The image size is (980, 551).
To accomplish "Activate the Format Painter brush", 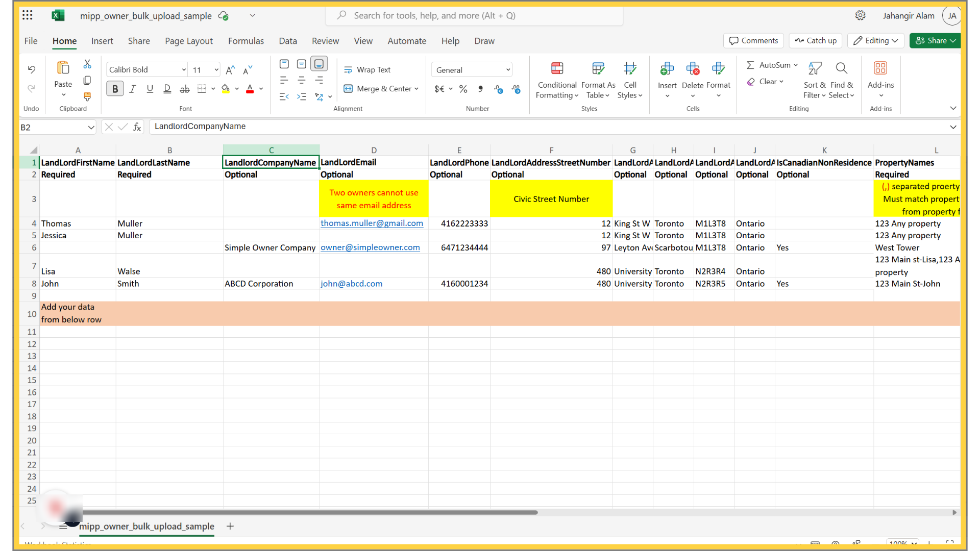I will coord(87,96).
